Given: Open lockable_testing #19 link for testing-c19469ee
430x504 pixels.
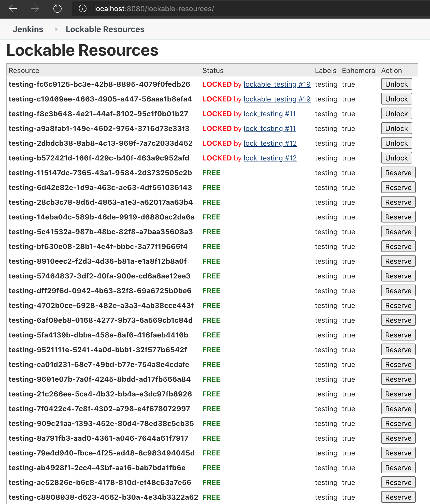Looking at the screenshot, I should 277,99.
